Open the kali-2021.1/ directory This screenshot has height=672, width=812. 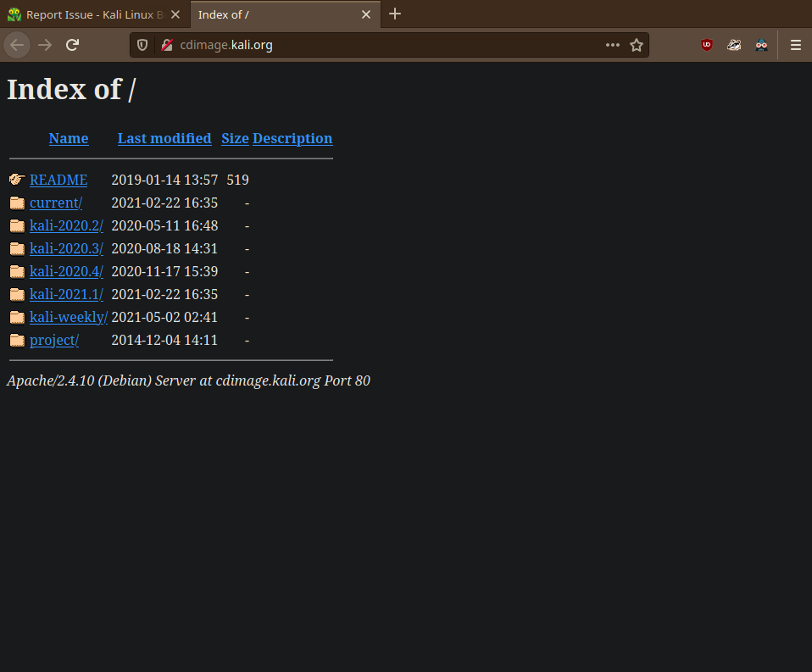[x=66, y=294]
